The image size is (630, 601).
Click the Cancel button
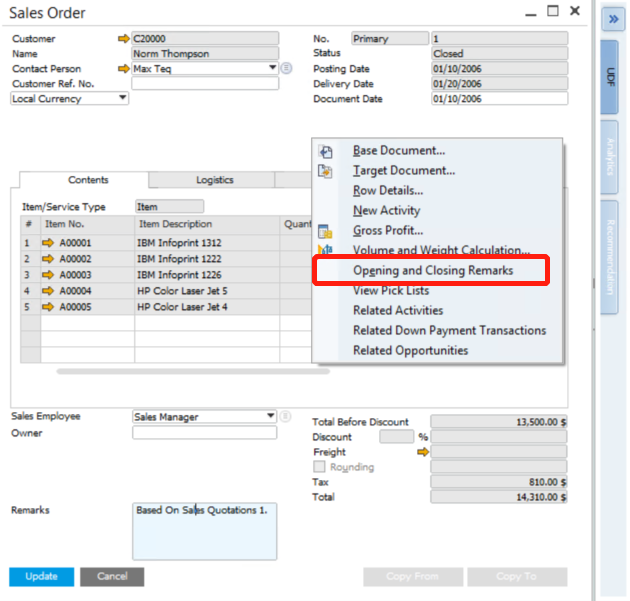[x=112, y=576]
